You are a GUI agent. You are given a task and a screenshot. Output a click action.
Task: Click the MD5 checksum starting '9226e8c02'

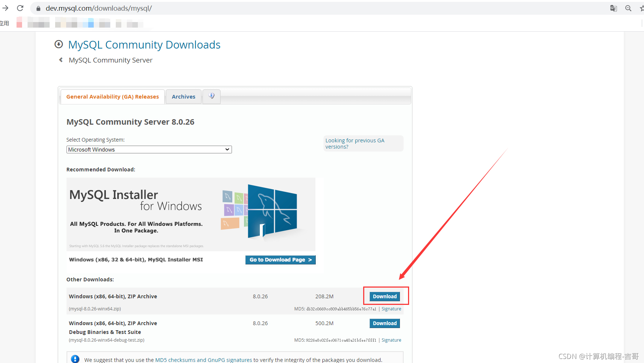[341, 340]
